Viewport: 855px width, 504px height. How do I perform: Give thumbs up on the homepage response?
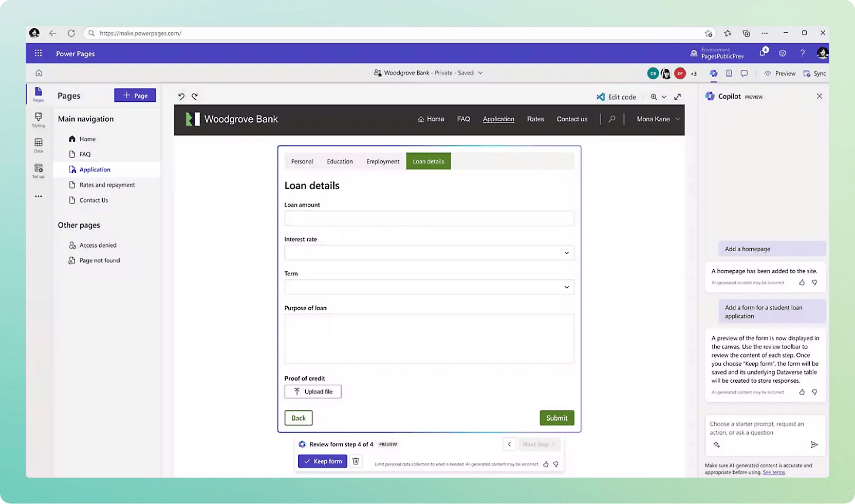pyautogui.click(x=802, y=283)
